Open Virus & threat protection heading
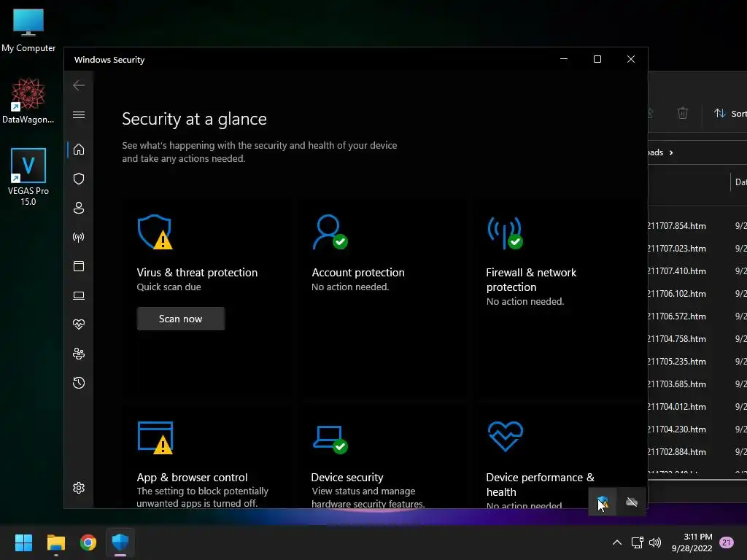 [x=197, y=273]
